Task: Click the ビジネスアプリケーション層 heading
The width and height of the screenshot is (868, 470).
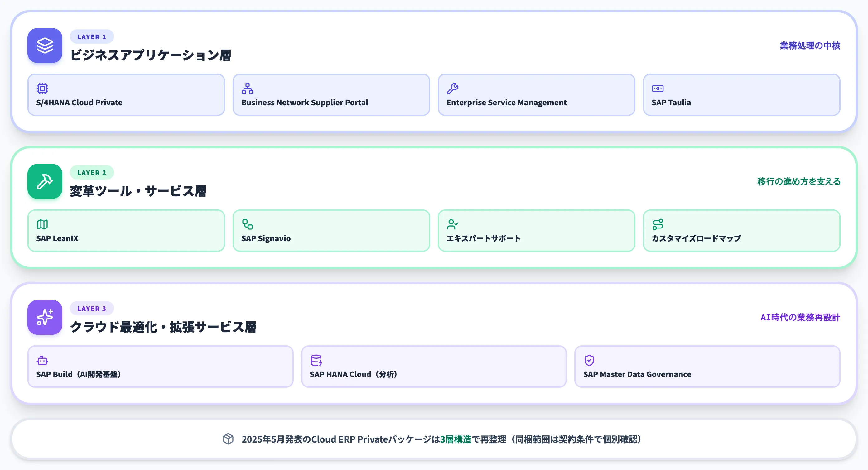Action: pyautogui.click(x=151, y=55)
